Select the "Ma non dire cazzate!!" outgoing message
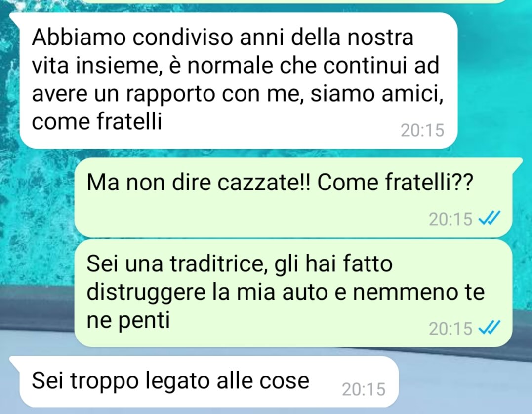This screenshot has height=414, width=532. 293,197
